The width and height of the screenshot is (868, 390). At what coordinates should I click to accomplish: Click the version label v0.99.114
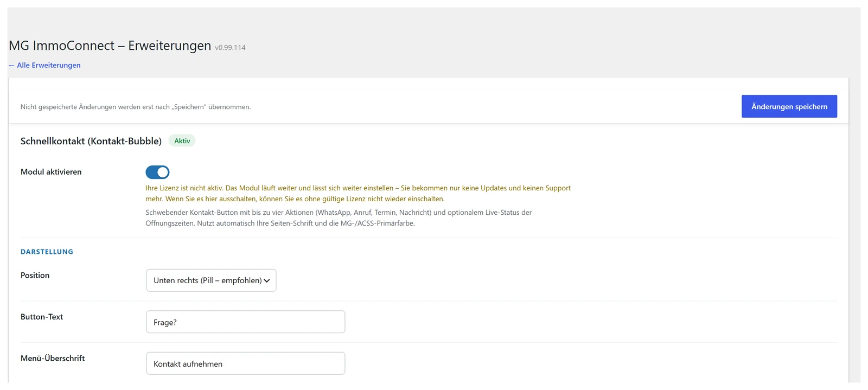pos(230,48)
